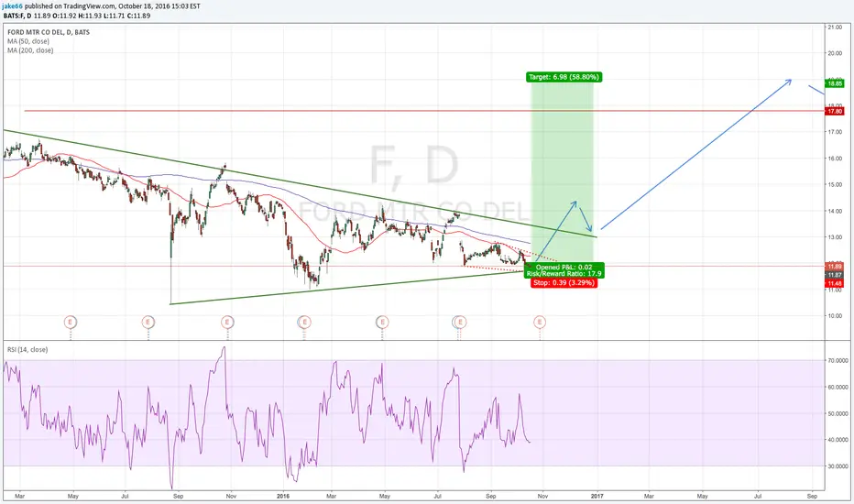854x504 pixels.
Task: Click the earnings E marker near May 2015
Action: 70,322
